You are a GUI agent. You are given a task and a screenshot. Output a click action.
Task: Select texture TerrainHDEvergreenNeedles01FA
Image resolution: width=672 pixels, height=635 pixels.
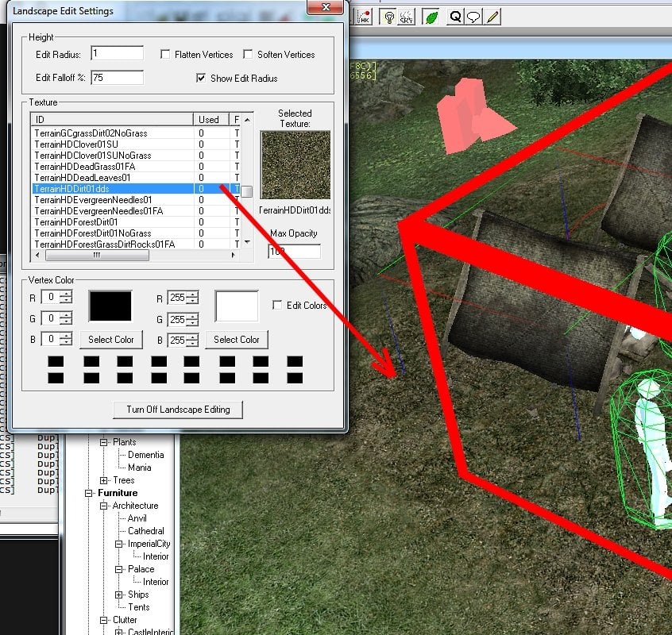coord(135,211)
